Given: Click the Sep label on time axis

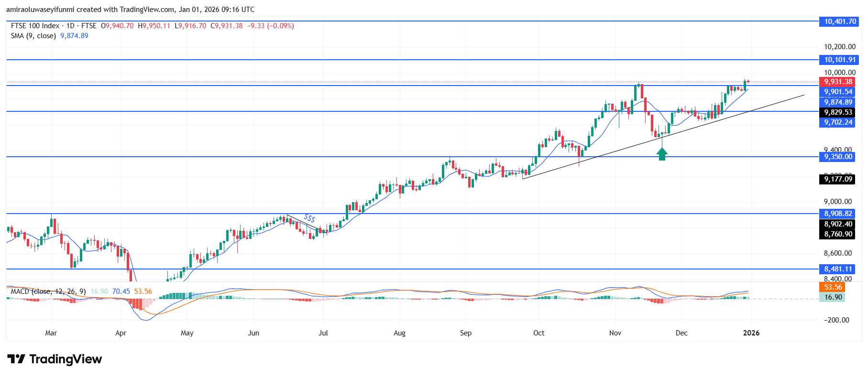Looking at the screenshot, I should tap(466, 333).
